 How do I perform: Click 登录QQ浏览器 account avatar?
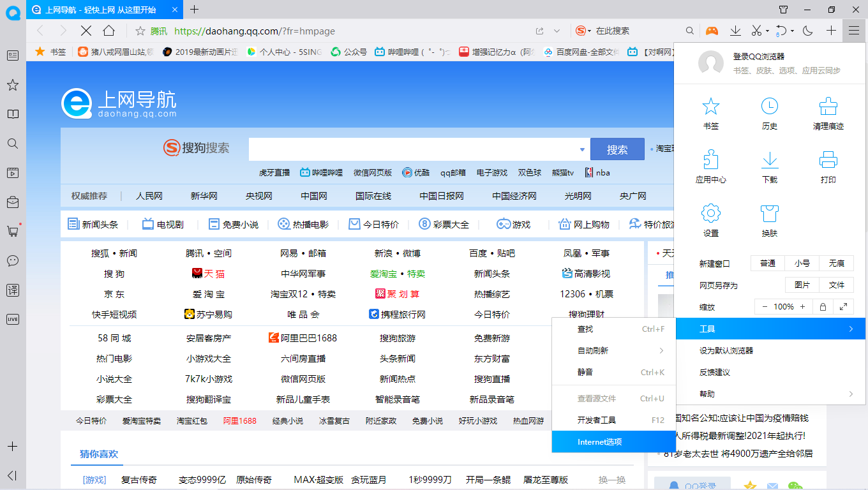710,63
